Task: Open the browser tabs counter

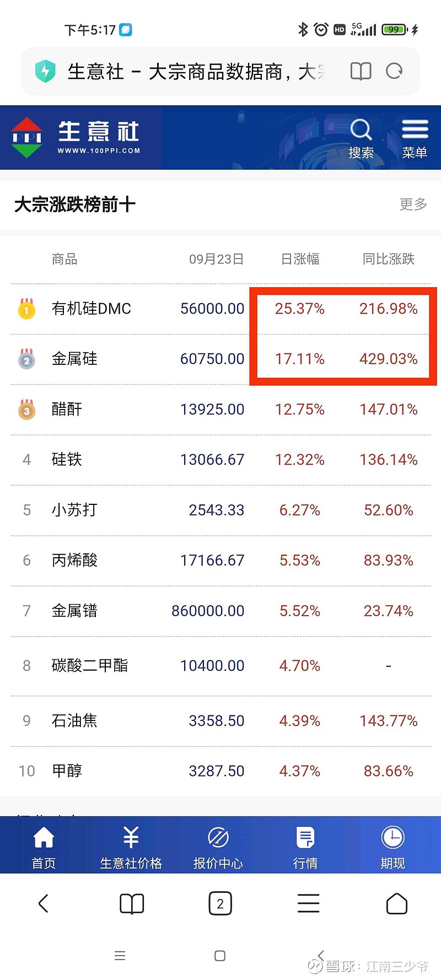Action: (x=220, y=903)
